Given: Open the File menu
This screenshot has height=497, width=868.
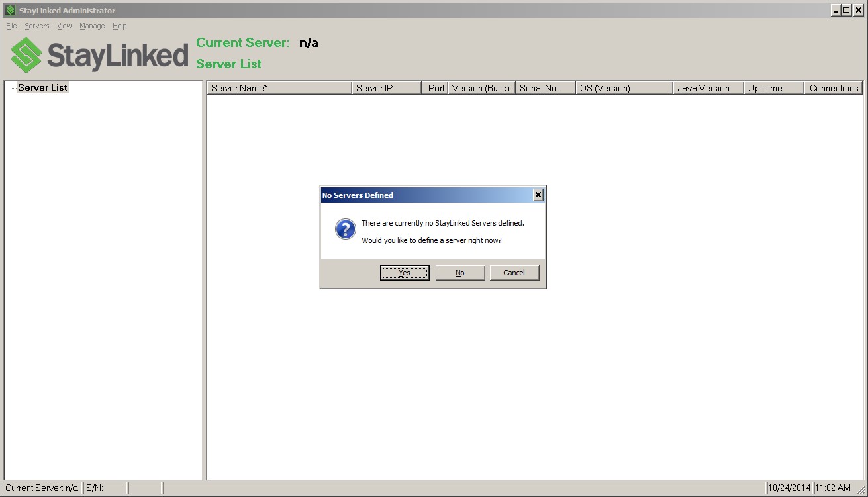Looking at the screenshot, I should click(x=11, y=26).
